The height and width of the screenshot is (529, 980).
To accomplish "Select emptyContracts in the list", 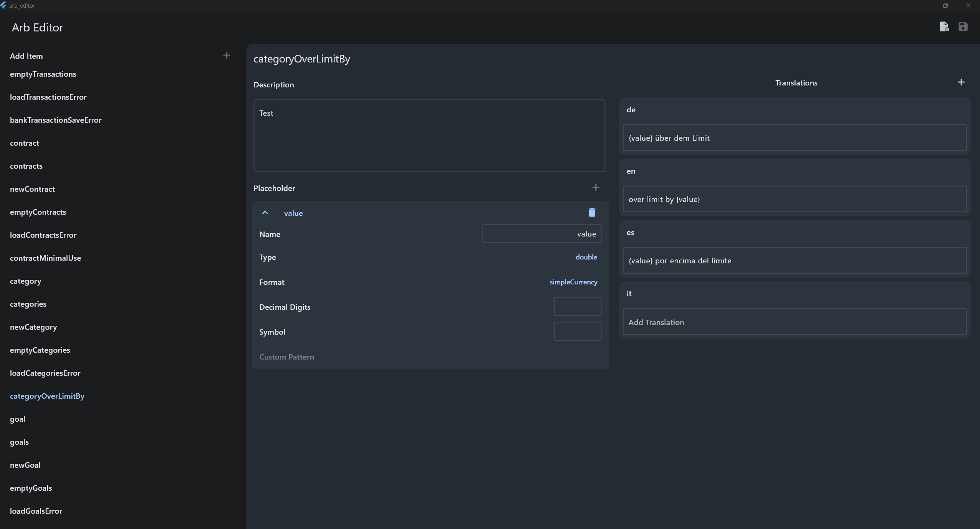I will coord(38,212).
